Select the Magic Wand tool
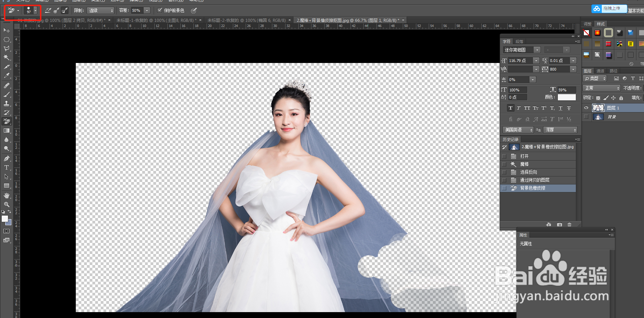 click(x=7, y=57)
